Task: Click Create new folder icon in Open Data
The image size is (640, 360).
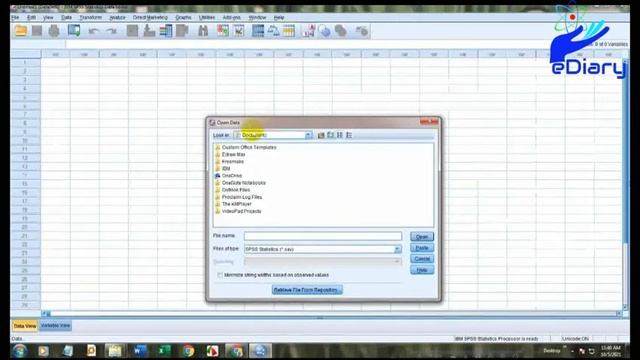Action: [x=330, y=135]
